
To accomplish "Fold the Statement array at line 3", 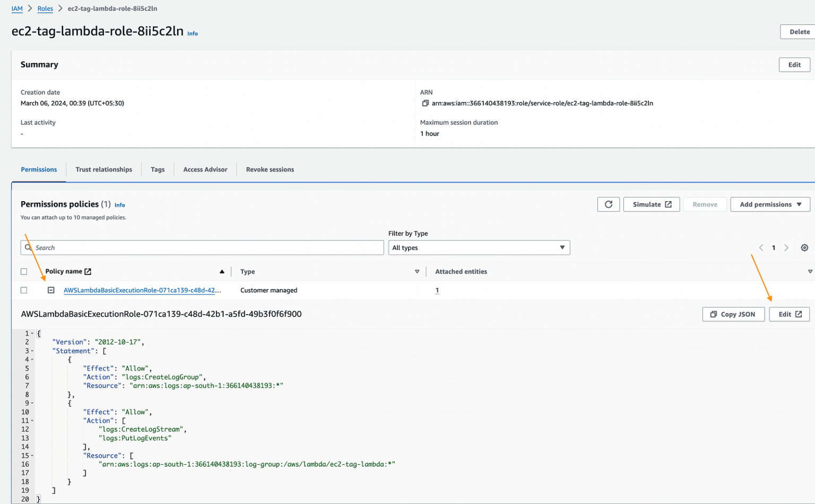I will tap(32, 351).
